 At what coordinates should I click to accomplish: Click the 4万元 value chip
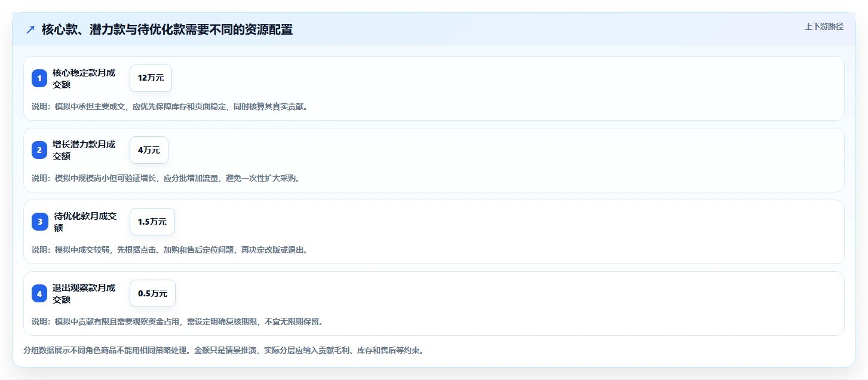coord(149,150)
